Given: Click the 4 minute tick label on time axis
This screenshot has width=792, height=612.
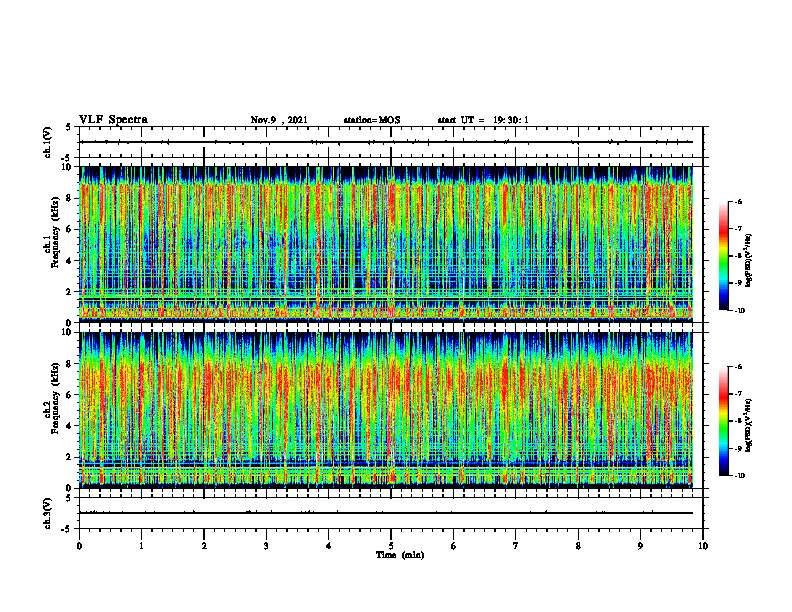Looking at the screenshot, I should [329, 546].
